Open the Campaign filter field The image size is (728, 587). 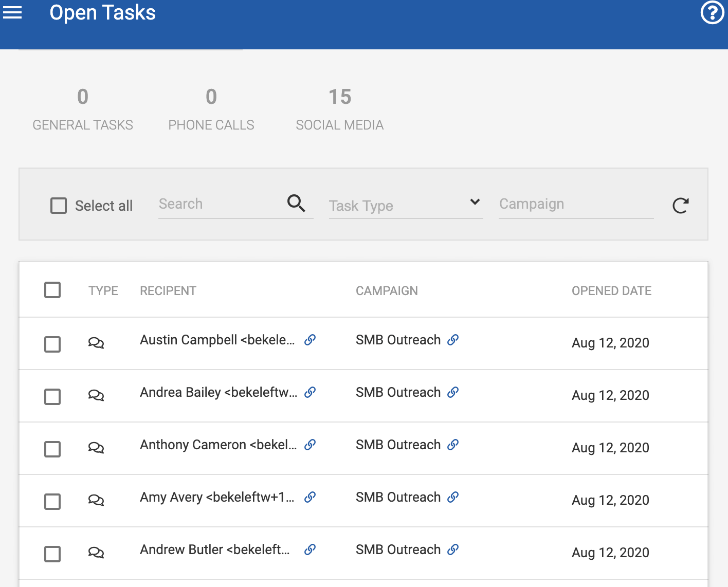tap(575, 205)
